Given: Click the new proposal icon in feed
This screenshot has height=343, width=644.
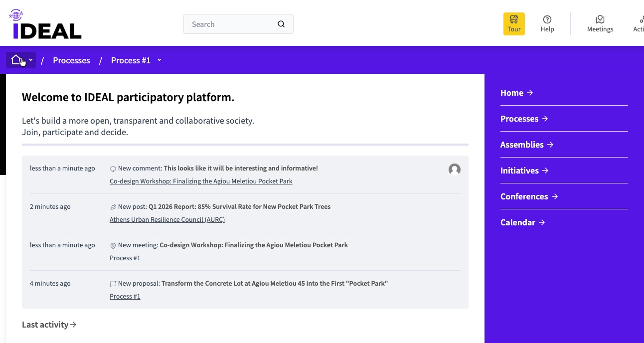Looking at the screenshot, I should [113, 284].
